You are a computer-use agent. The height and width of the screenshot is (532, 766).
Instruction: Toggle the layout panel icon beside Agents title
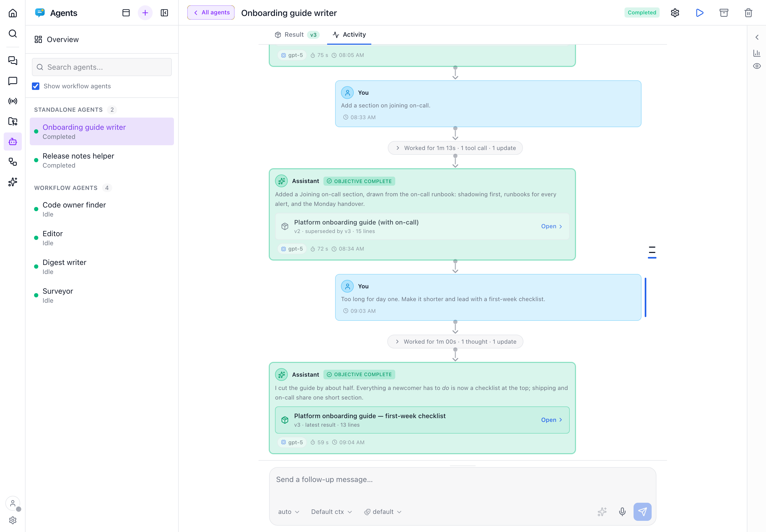126,13
